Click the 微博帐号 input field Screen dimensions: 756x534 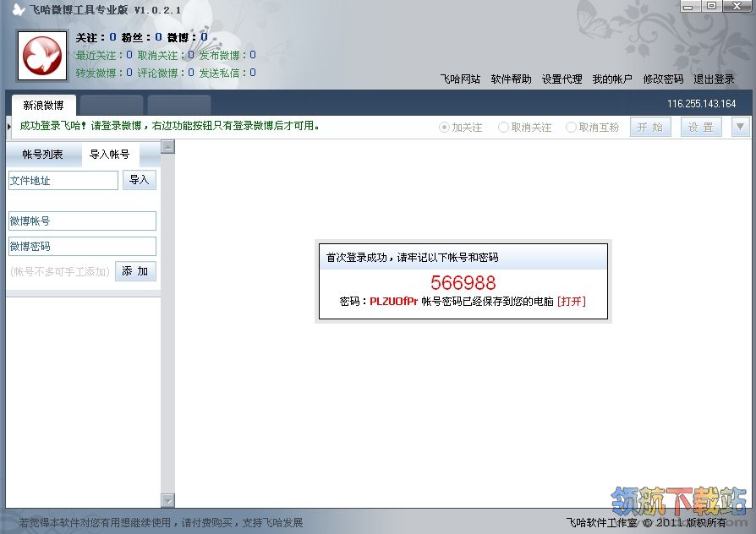pos(82,221)
